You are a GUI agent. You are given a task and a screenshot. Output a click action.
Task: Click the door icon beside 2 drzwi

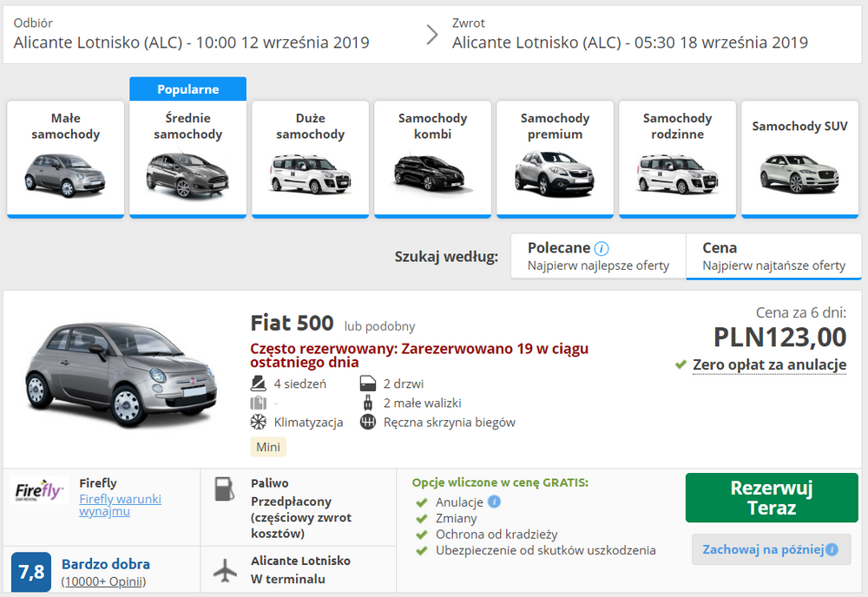click(x=368, y=384)
